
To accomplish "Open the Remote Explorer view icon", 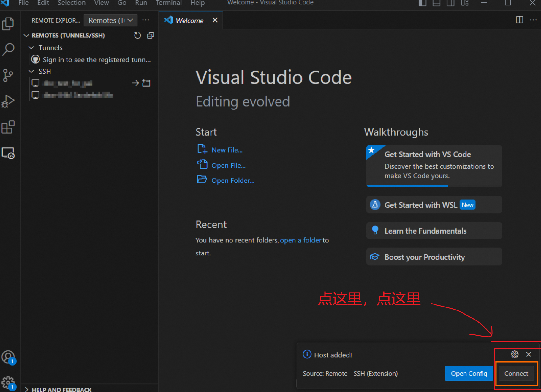I will (8, 153).
